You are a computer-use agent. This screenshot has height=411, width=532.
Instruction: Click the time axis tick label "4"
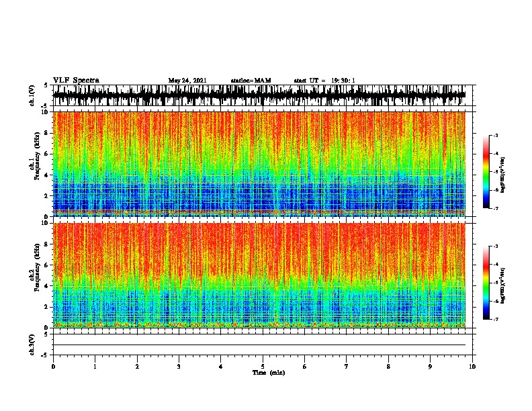221,367
